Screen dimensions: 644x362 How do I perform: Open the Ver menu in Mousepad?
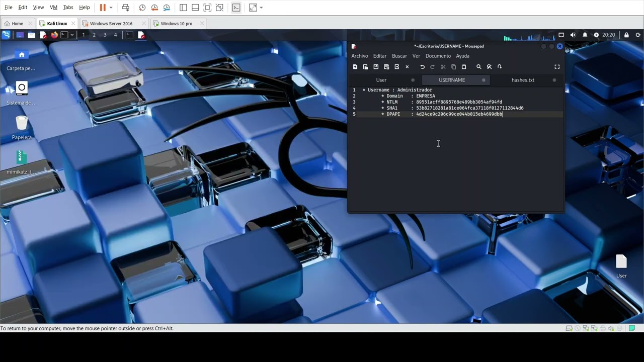(416, 56)
